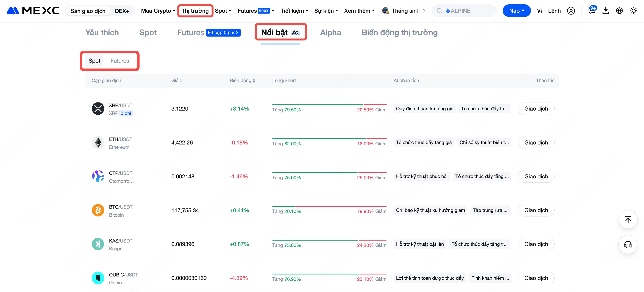Click the back-to-top arrow button

(x=628, y=220)
